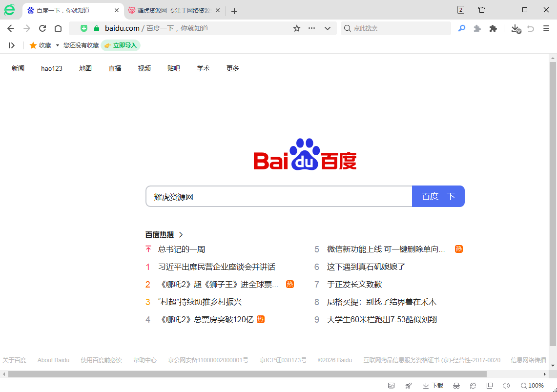Switch to the 耀虎资源网 tab
Screen dimensions: 557x392
click(x=170, y=10)
